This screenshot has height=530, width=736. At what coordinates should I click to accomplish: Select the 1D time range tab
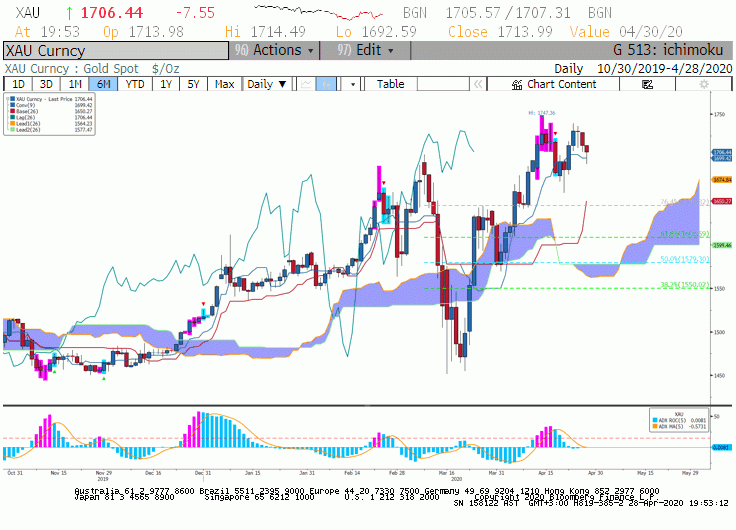(x=18, y=84)
